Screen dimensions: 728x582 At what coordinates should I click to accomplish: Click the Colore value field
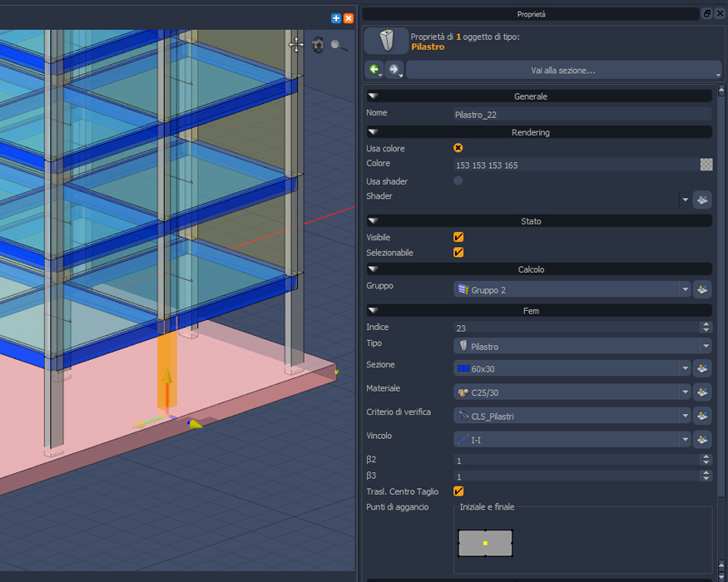(576, 165)
